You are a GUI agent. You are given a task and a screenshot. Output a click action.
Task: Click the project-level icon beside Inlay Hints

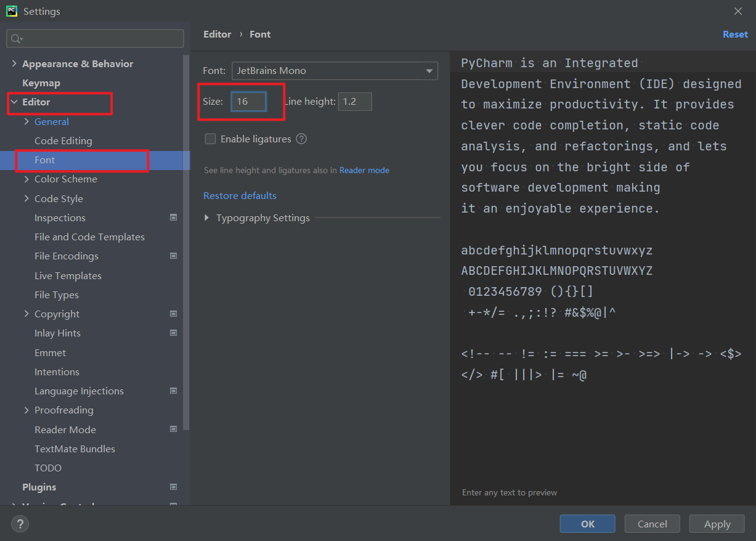(174, 333)
